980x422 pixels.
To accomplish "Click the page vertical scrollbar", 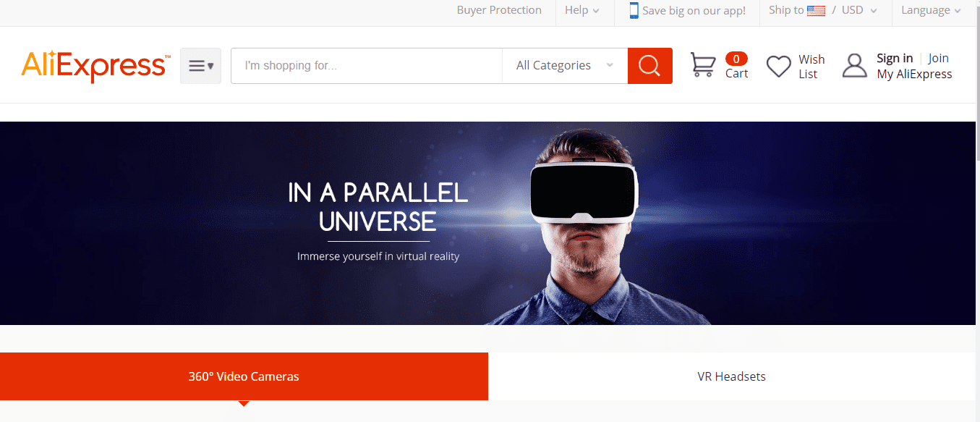I will click(978, 211).
